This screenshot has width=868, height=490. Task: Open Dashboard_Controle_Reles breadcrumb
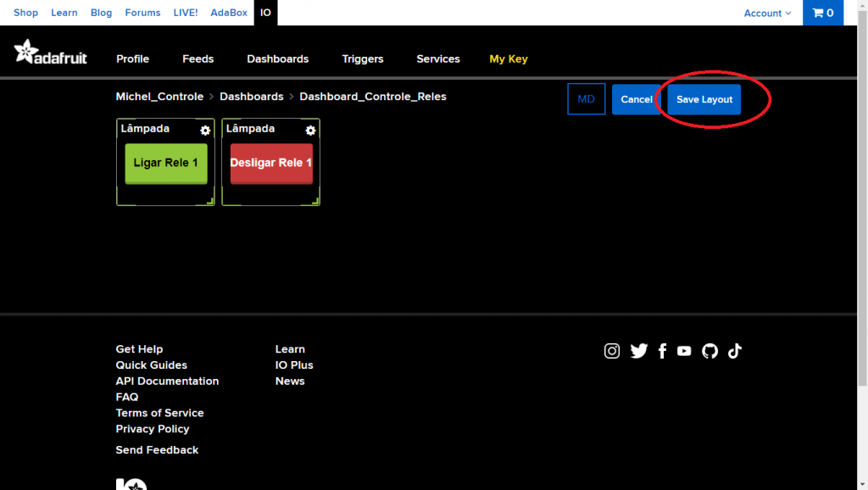pyautogui.click(x=373, y=97)
